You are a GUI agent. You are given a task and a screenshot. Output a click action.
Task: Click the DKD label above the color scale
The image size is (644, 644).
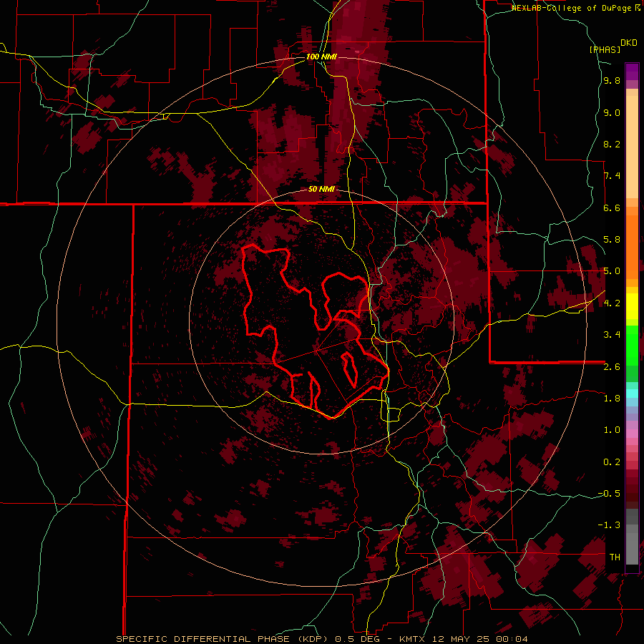click(x=629, y=43)
